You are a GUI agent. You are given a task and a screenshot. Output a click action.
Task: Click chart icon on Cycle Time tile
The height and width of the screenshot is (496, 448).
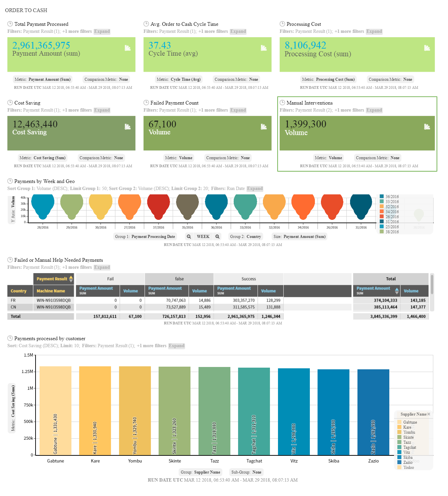click(x=264, y=48)
